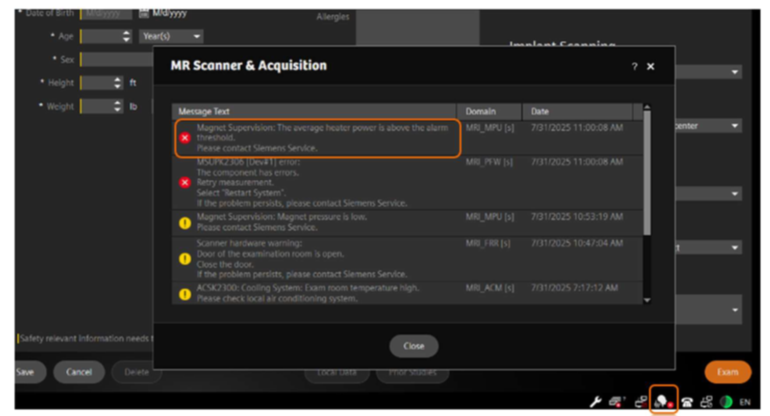The height and width of the screenshot is (416, 770).
Task: Adjust the Height stepper arrows
Action: (119, 82)
